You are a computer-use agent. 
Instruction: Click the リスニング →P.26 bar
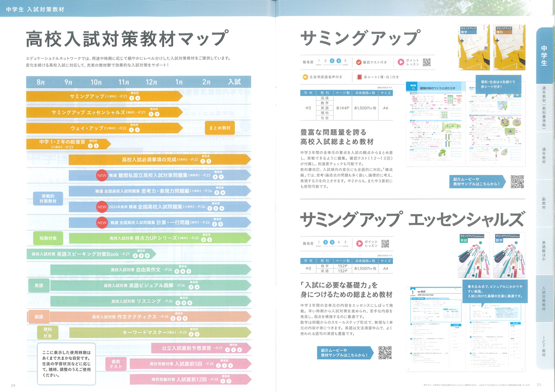151,301
